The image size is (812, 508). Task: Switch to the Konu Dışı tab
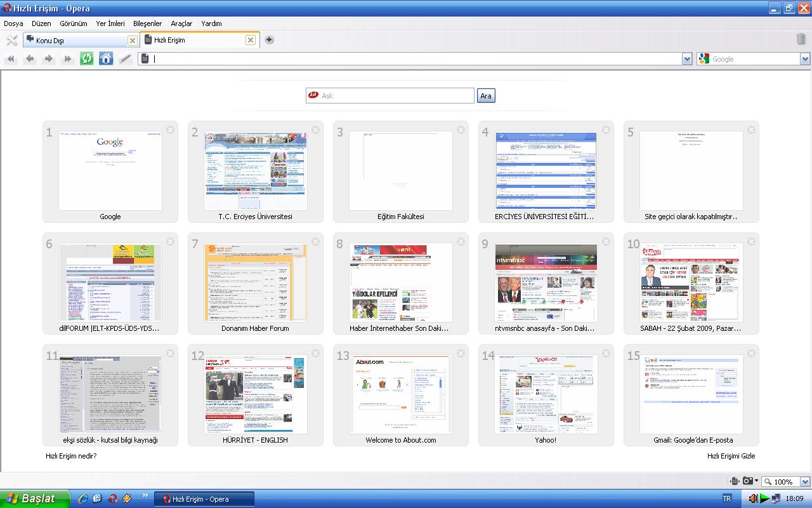81,40
